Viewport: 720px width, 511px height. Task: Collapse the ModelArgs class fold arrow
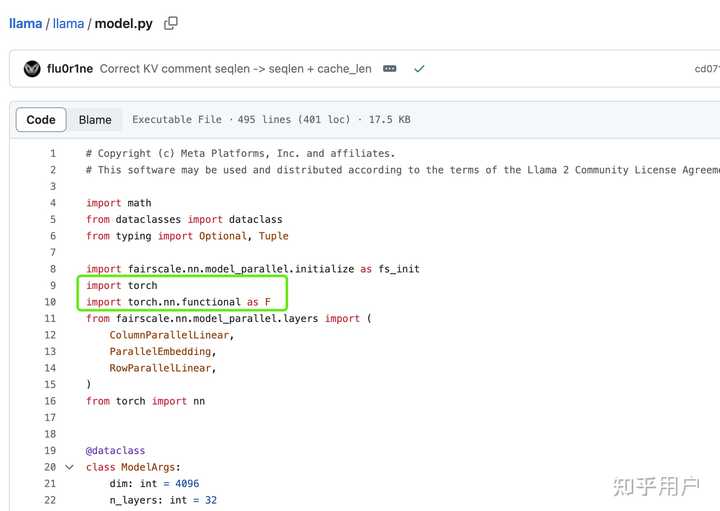[x=69, y=467]
